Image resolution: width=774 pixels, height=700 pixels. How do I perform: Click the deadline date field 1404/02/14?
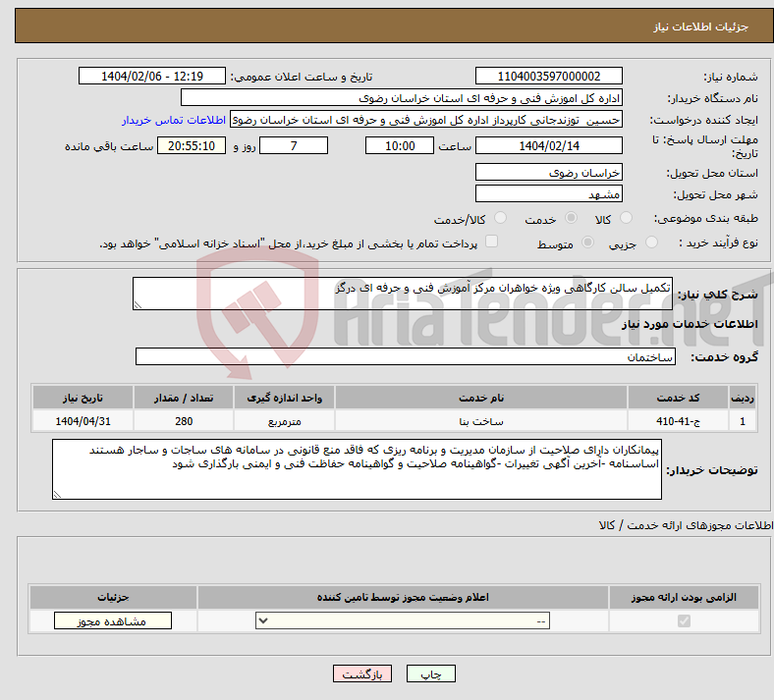(x=549, y=145)
